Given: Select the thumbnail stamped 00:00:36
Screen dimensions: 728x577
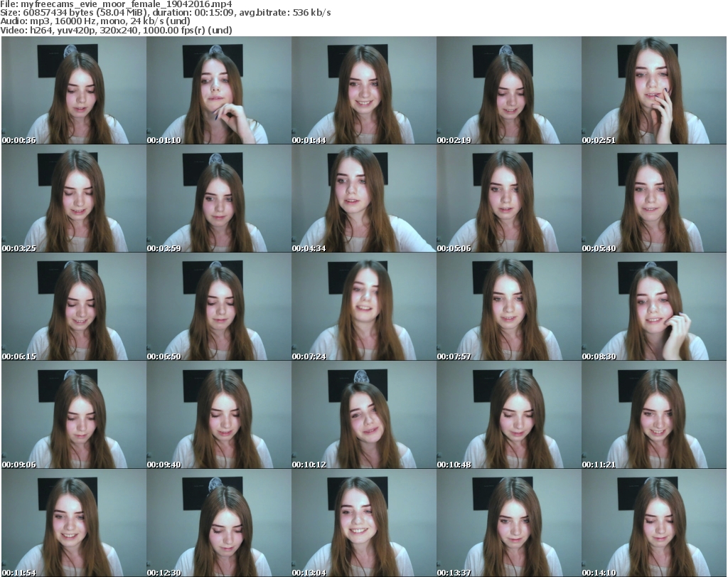Looking at the screenshot, I should 74,90.
